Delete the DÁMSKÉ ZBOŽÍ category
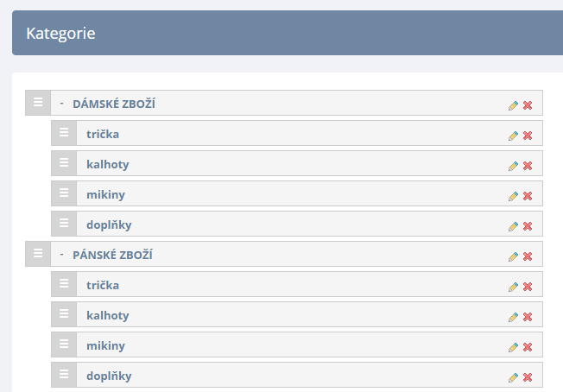 (x=528, y=105)
